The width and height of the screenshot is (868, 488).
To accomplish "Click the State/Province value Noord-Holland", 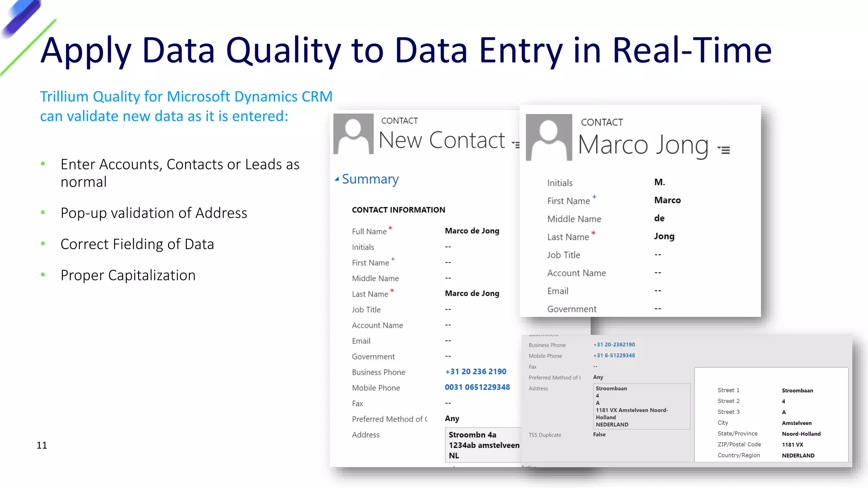I will pos(801,434).
